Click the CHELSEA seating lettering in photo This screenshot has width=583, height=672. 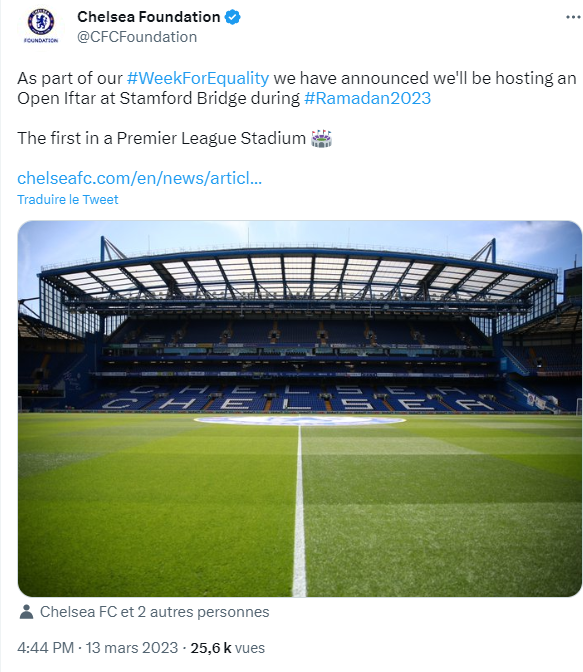[x=300, y=397]
